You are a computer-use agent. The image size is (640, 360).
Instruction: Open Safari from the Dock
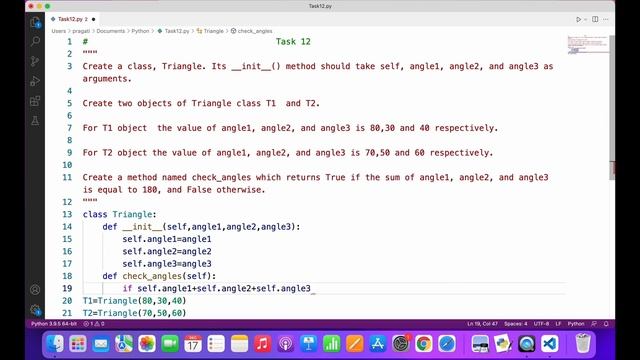(447, 344)
